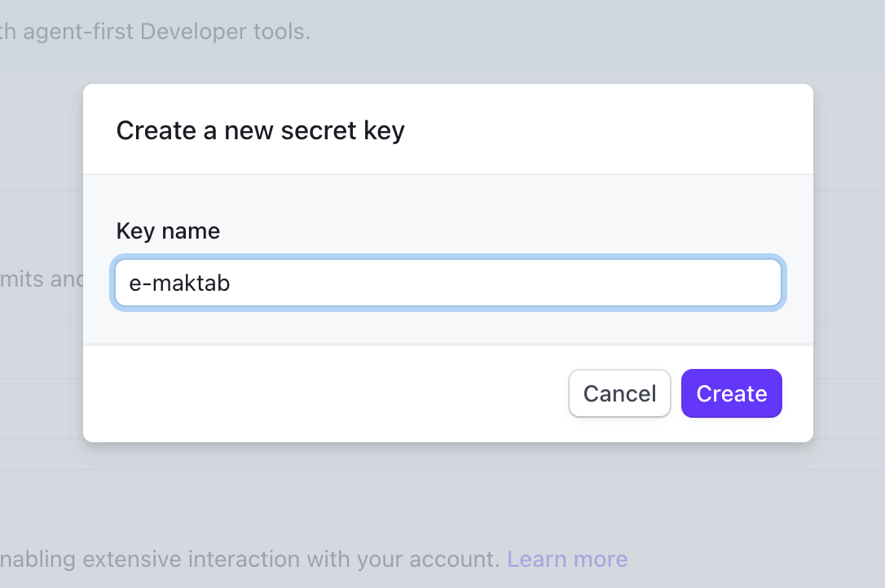Select the 'Create a new secret key' heading
This screenshot has width=885, height=588.
(x=260, y=130)
